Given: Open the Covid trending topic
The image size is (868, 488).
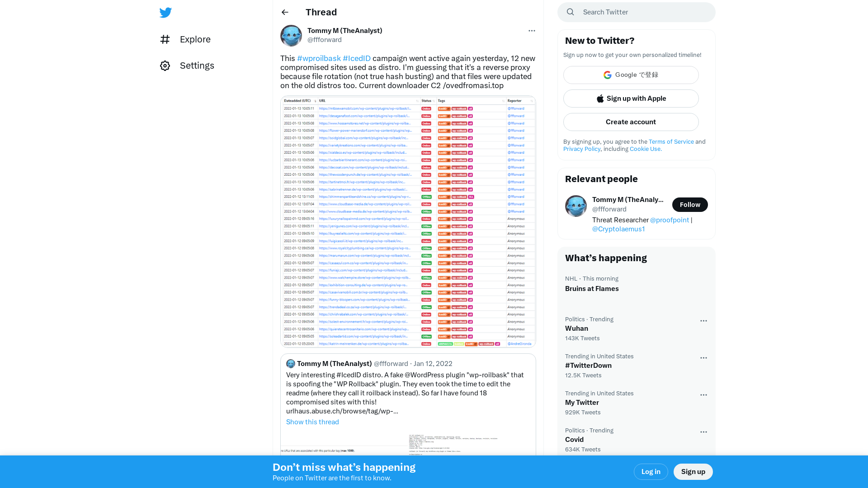Looking at the screenshot, I should (x=574, y=440).
